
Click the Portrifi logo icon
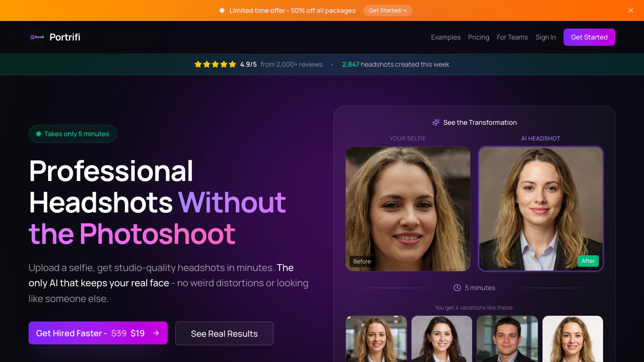(x=37, y=37)
